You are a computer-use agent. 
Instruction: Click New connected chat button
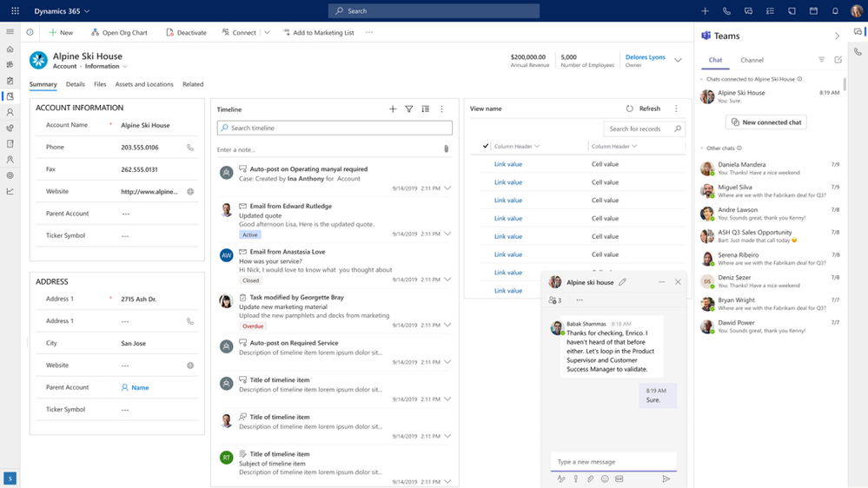click(x=766, y=122)
